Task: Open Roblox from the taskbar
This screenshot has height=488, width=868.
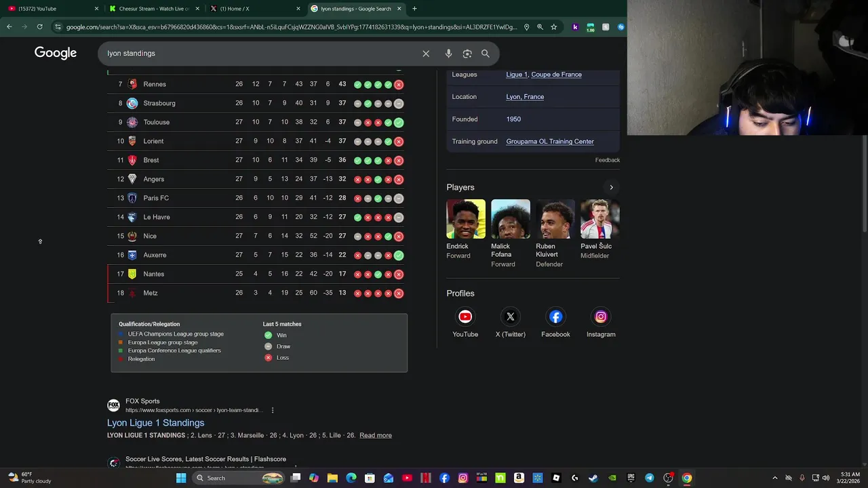Action: pos(556,478)
